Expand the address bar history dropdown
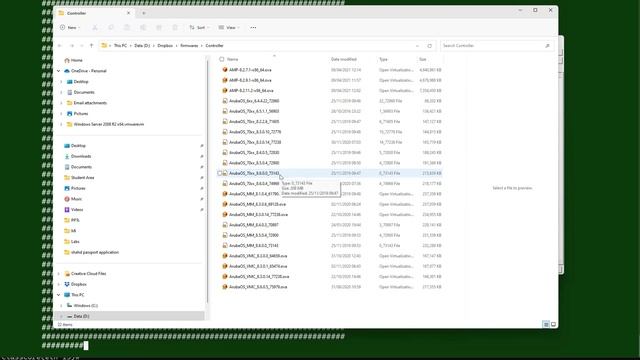The width and height of the screenshot is (640, 360). point(417,46)
